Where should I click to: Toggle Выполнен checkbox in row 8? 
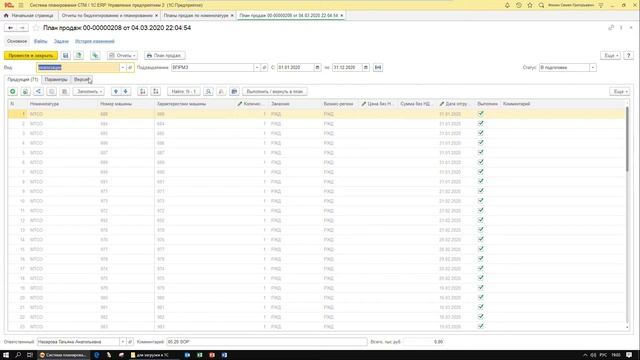tap(481, 181)
